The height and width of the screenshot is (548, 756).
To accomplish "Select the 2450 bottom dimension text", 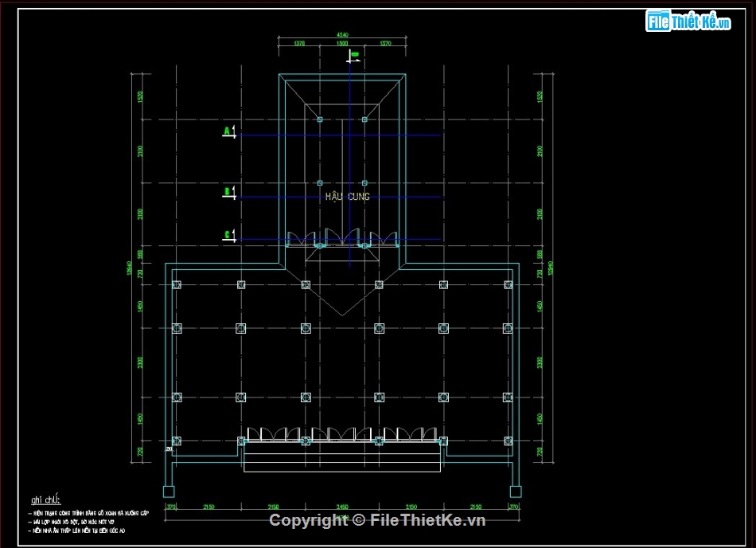I will point(342,507).
